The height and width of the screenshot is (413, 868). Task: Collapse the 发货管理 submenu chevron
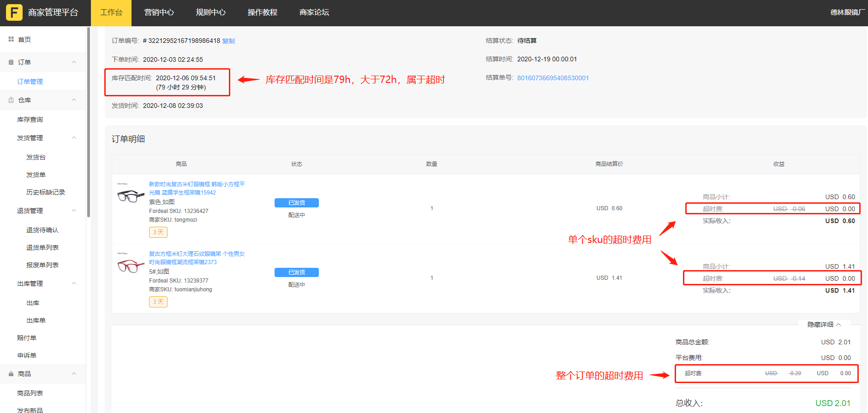click(74, 138)
